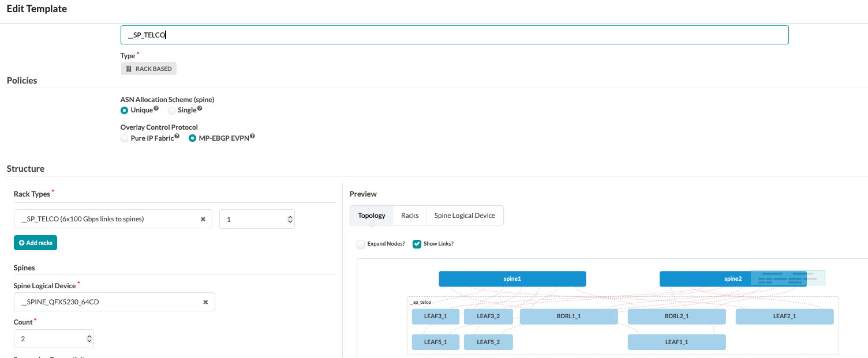
Task: Select Unique ASN allocation scheme
Action: (x=124, y=110)
